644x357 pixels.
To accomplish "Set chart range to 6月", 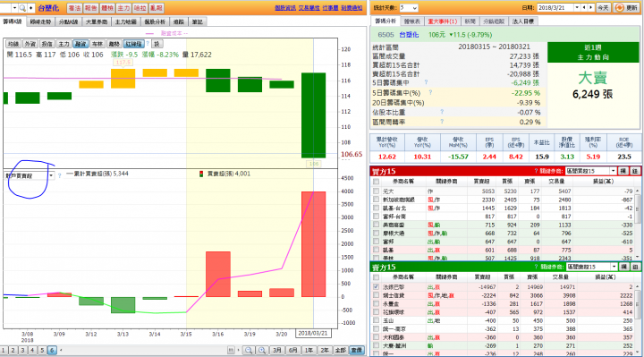I will click(293, 351).
